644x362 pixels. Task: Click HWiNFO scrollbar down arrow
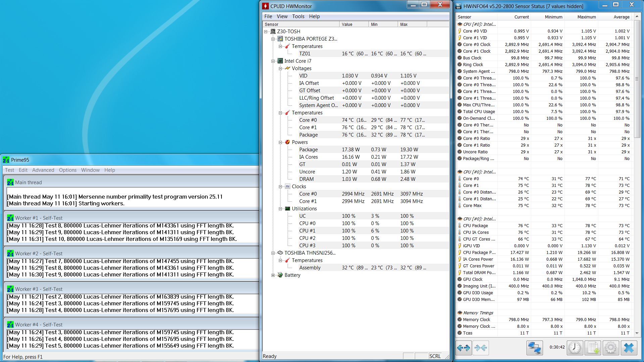point(637,333)
